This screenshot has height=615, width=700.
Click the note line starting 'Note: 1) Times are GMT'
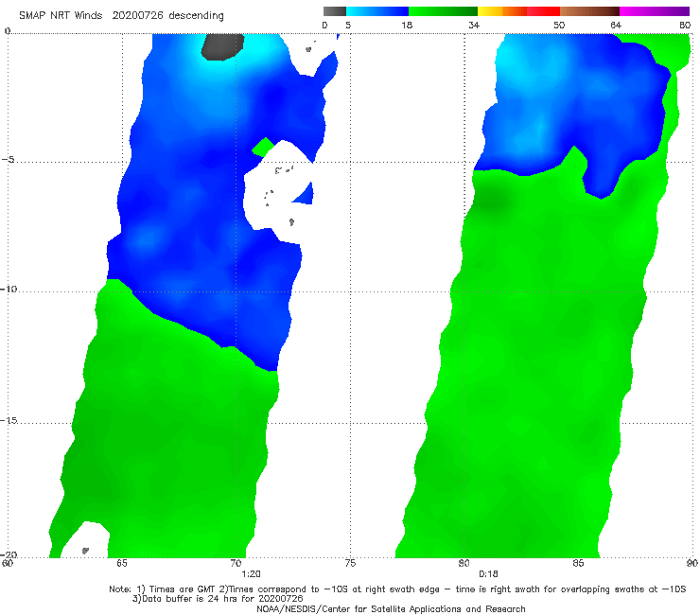coord(397,589)
